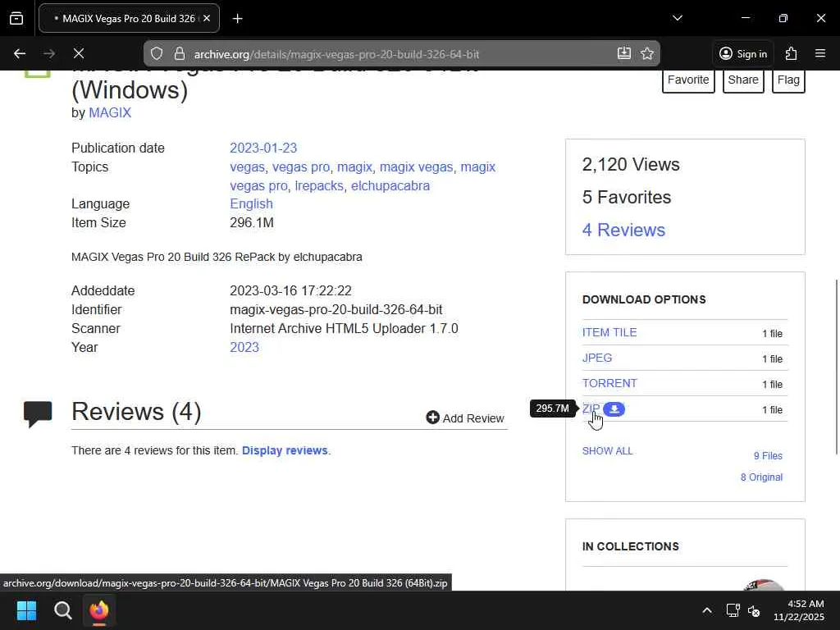Open clock and date 4:52 AM
840x630 pixels.
(798, 610)
